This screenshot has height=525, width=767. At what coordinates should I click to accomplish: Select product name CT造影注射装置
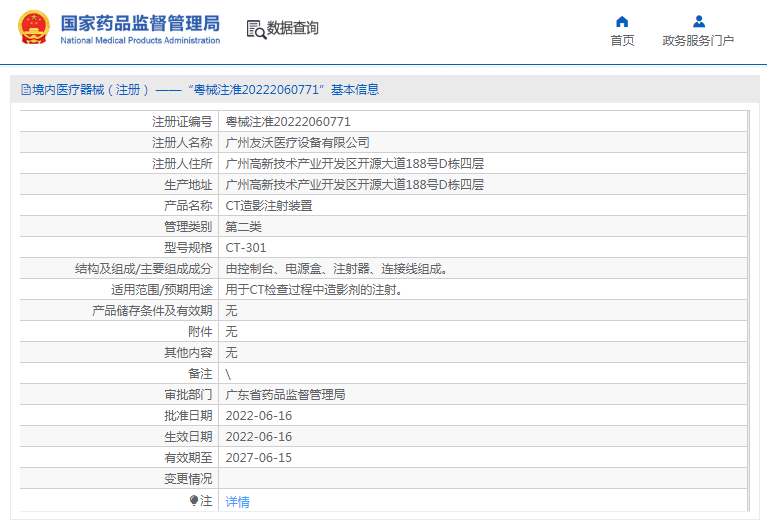coord(269,205)
